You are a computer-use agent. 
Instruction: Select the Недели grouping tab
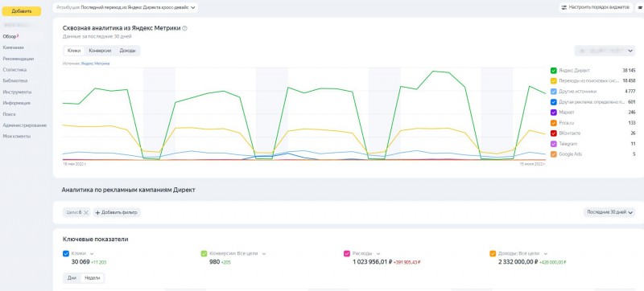(x=92, y=278)
